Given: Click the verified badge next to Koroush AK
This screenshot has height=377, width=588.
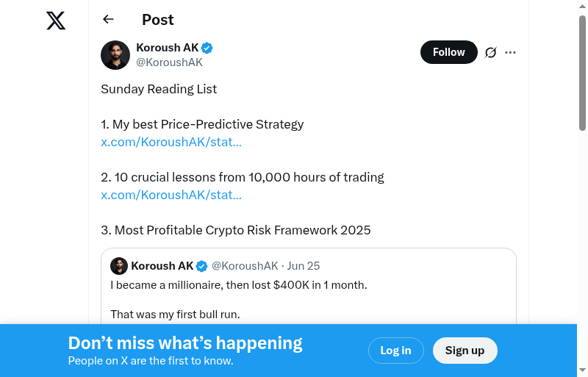Looking at the screenshot, I should point(207,48).
